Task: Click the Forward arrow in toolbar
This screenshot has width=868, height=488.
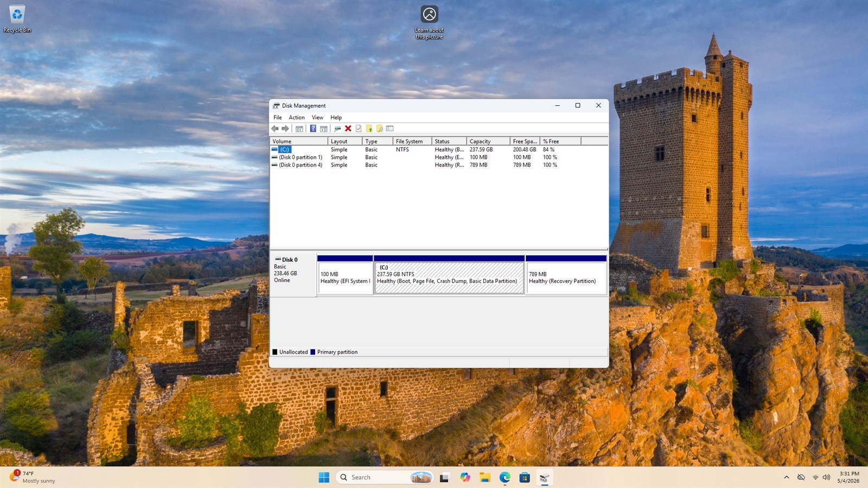Action: (x=285, y=129)
